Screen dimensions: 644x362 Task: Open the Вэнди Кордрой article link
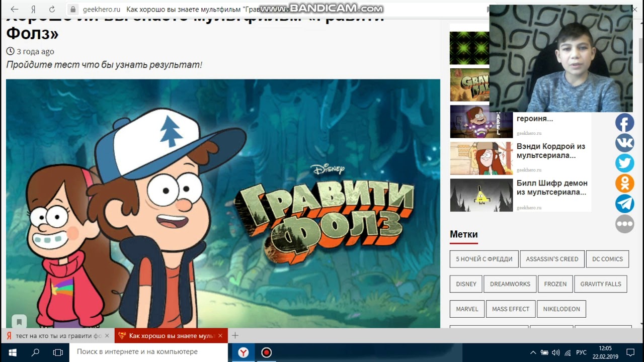(x=551, y=151)
